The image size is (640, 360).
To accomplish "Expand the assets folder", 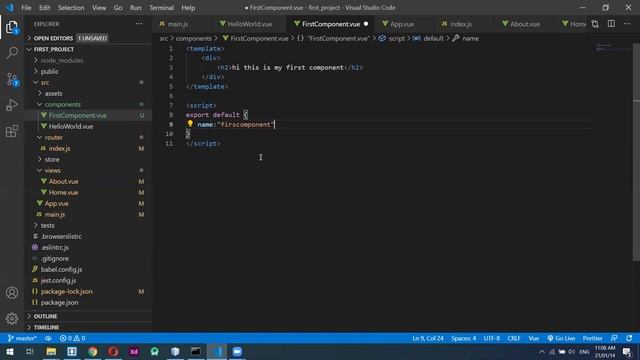I will [89, 93].
